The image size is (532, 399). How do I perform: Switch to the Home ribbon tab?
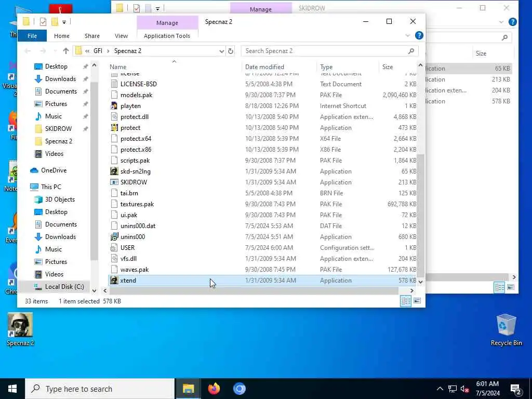click(x=62, y=36)
